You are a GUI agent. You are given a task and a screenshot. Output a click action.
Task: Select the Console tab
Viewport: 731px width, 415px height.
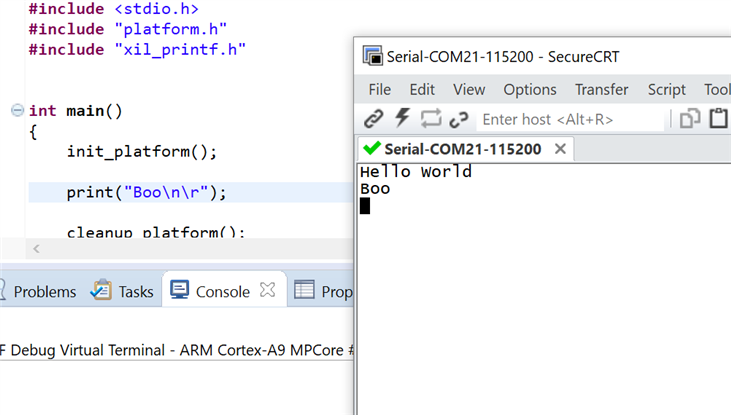pos(222,292)
